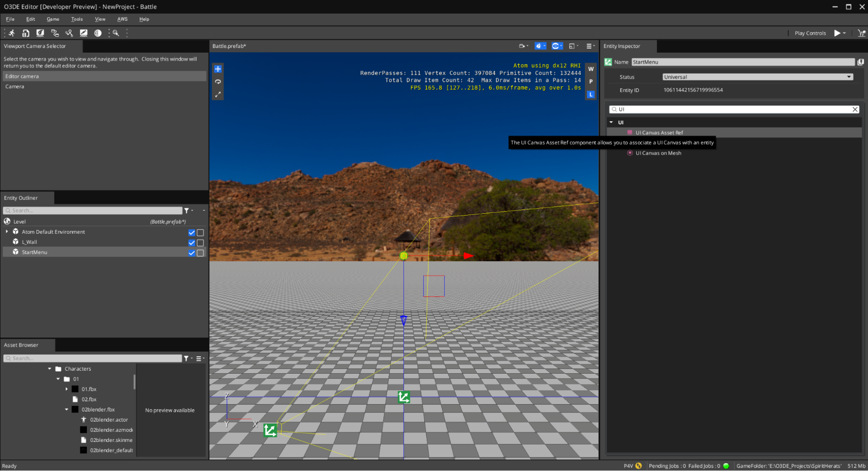Screen dimensions: 868x471
Task: Expand the 01.fbx asset
Action: [66, 389]
